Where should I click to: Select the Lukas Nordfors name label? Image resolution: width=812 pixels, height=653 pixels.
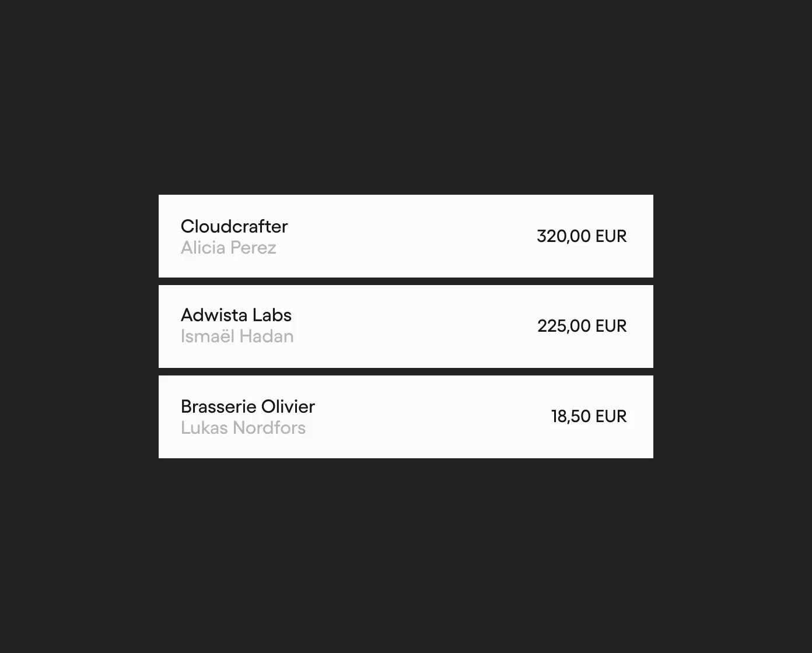click(x=243, y=428)
